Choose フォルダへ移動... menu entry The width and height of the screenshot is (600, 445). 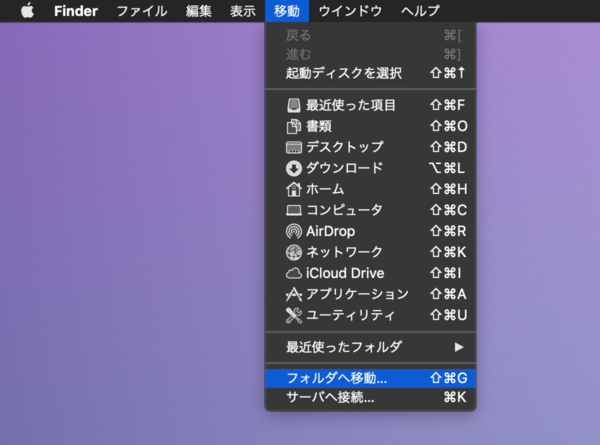370,378
